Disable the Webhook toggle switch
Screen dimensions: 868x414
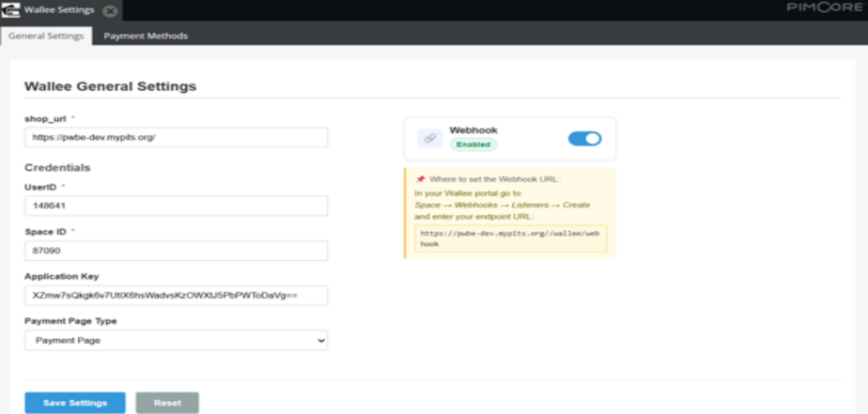(x=584, y=138)
